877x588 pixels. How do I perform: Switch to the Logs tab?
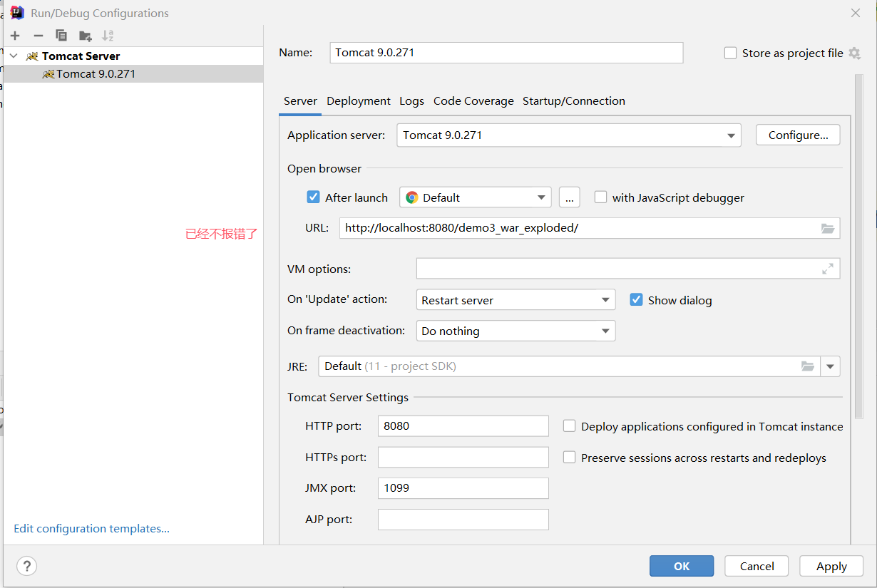click(x=411, y=101)
